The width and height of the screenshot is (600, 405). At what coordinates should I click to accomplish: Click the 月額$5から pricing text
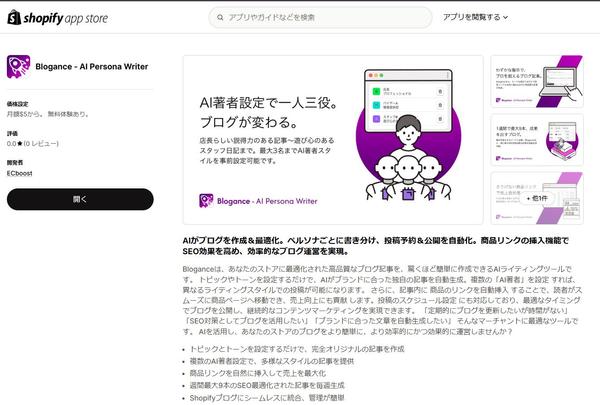(48, 114)
